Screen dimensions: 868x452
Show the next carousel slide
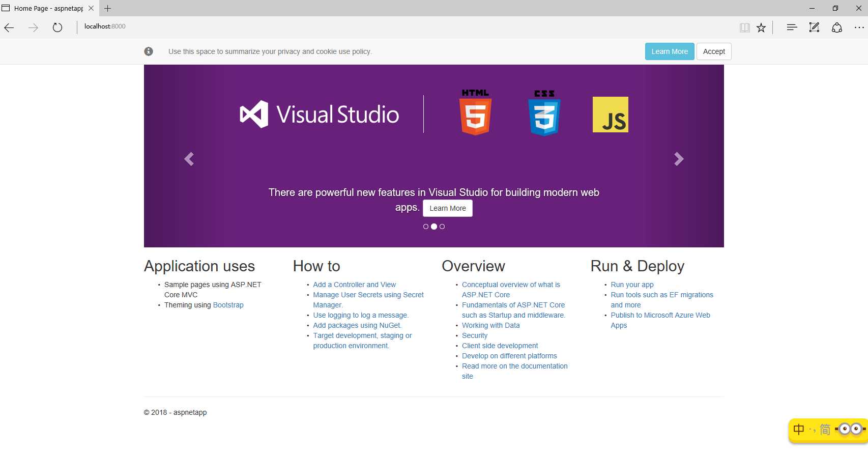click(679, 159)
